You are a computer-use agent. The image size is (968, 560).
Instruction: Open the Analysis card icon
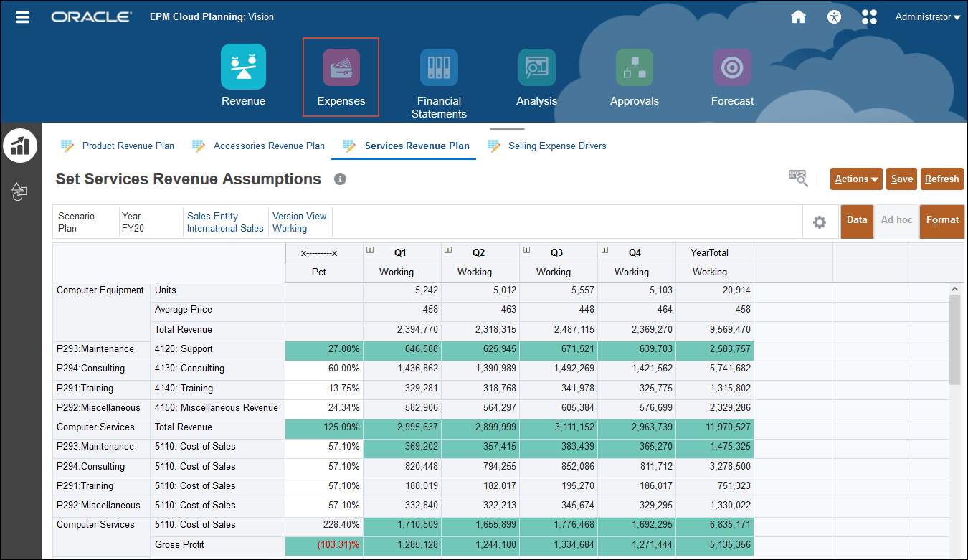(x=536, y=67)
